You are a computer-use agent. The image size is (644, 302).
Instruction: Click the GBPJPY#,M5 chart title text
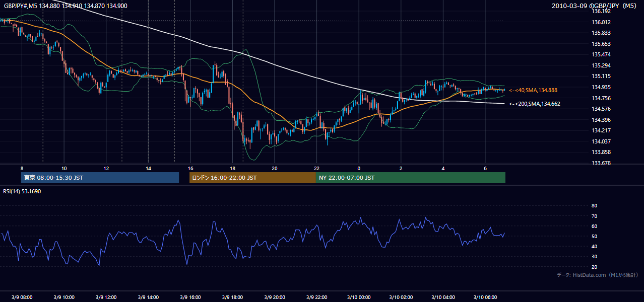[66, 6]
